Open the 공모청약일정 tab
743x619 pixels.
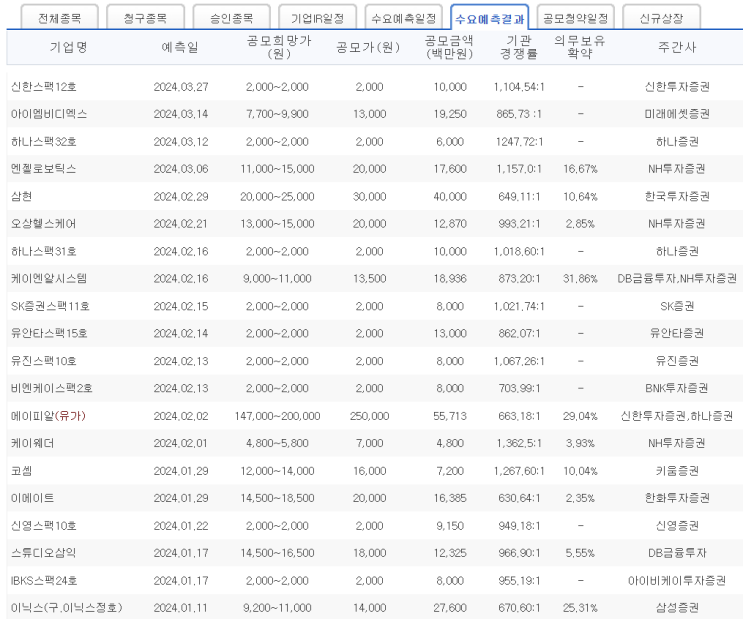[x=576, y=18]
